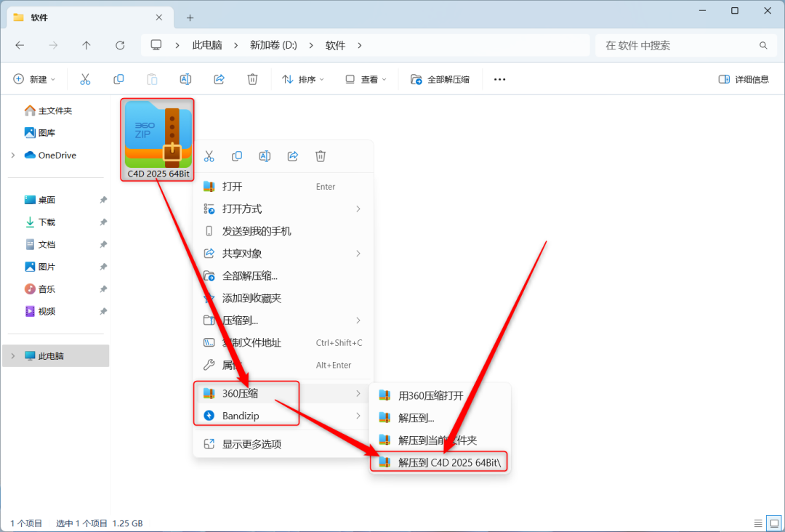Choose 解压到当前文件夹 in the submenu
Screen dimensions: 785x532
(x=440, y=440)
